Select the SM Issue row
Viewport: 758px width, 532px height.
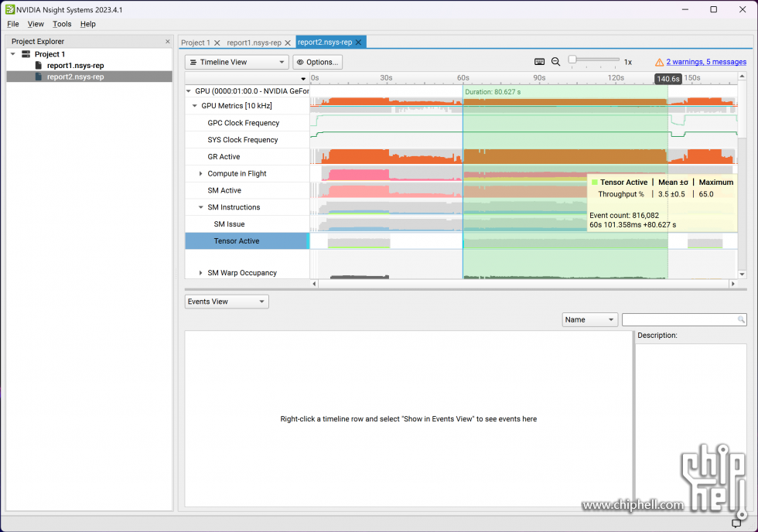(247, 224)
